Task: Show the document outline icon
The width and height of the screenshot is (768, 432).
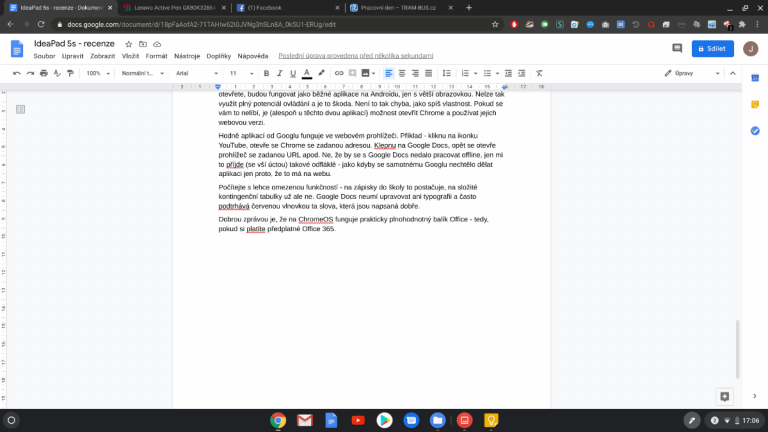Action: 20,109
